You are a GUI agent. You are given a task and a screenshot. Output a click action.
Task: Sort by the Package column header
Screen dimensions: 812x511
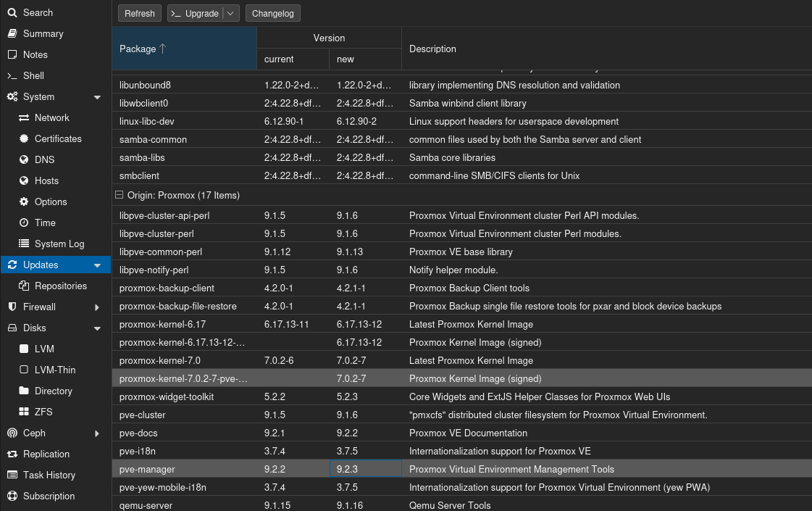tap(185, 49)
